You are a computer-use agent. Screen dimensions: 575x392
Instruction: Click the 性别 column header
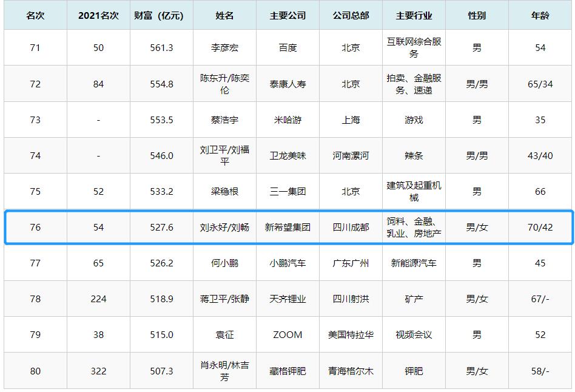click(477, 15)
